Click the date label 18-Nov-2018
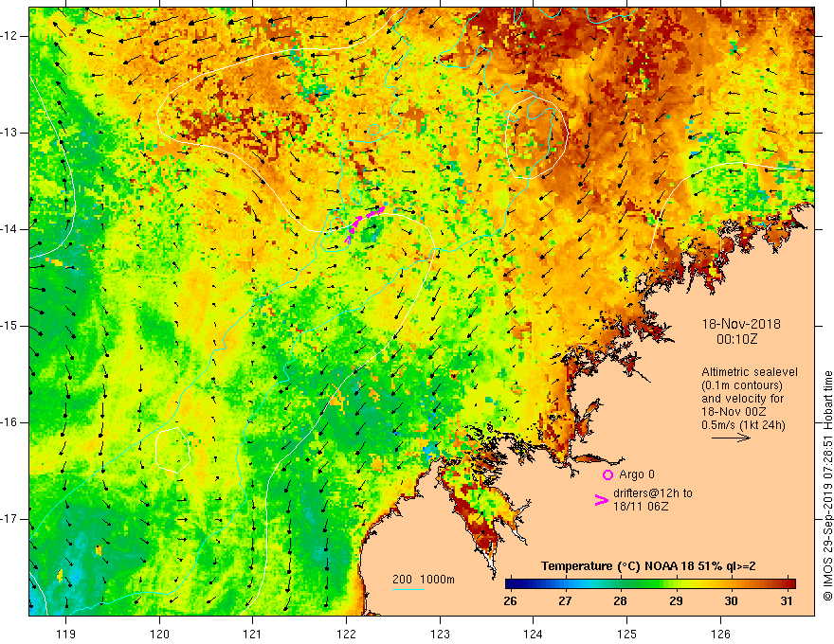Viewport: 834px width, 644px height. 741,324
